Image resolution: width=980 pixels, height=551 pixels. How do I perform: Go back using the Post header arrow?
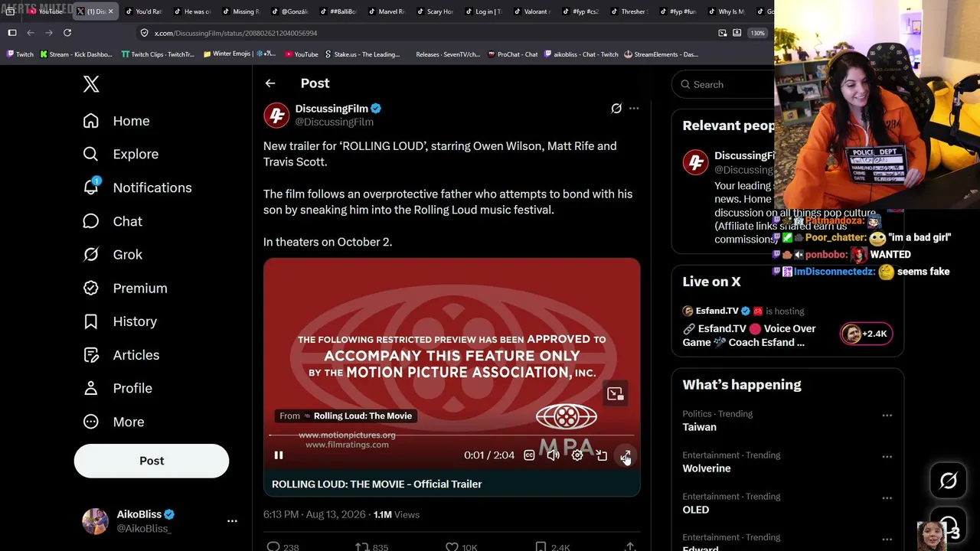point(270,83)
